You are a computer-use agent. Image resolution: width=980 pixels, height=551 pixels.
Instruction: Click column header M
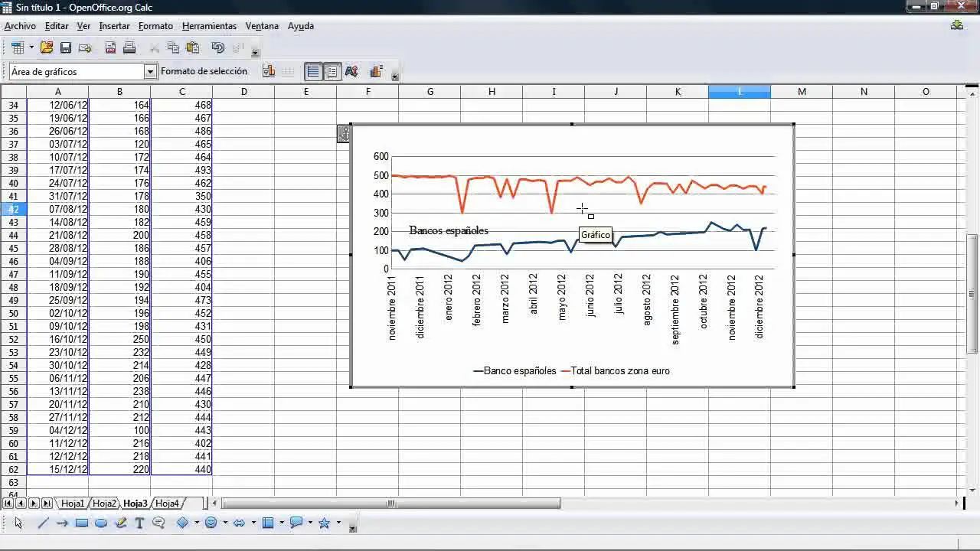(x=802, y=92)
